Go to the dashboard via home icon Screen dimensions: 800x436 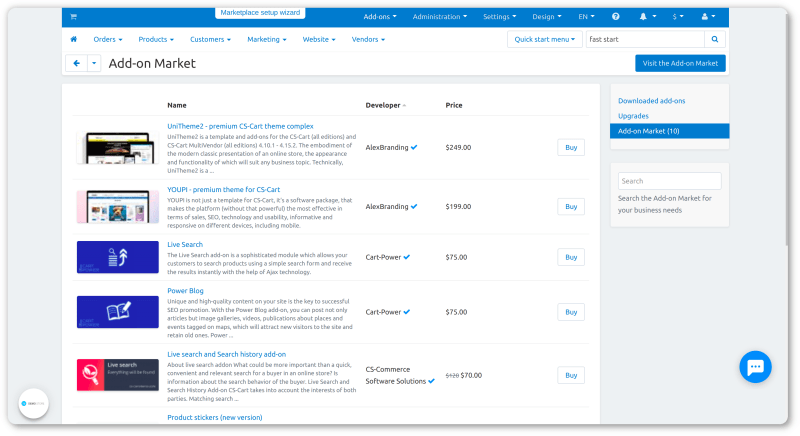tap(73, 39)
